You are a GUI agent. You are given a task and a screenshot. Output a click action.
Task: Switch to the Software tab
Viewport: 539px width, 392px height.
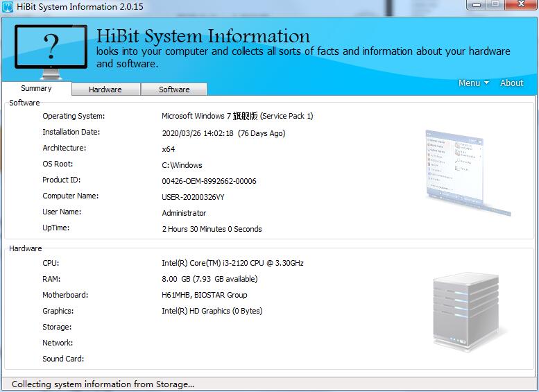click(x=174, y=90)
